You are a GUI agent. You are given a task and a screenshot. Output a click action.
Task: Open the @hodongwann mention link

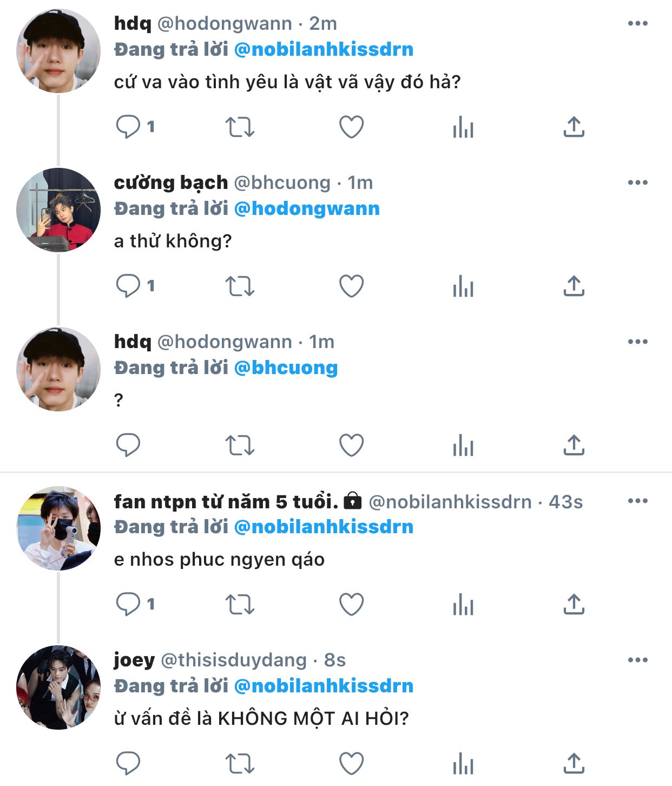tap(307, 208)
